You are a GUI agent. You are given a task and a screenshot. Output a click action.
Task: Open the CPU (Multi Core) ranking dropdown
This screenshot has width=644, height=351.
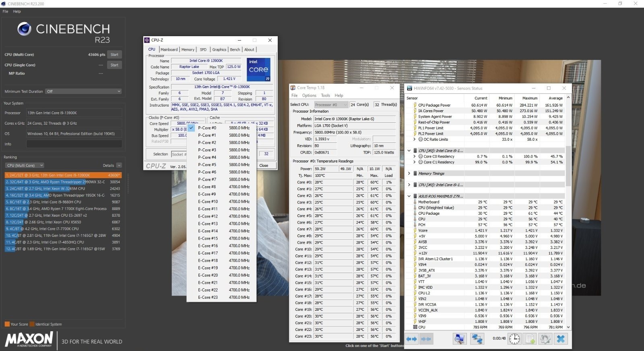tap(25, 165)
